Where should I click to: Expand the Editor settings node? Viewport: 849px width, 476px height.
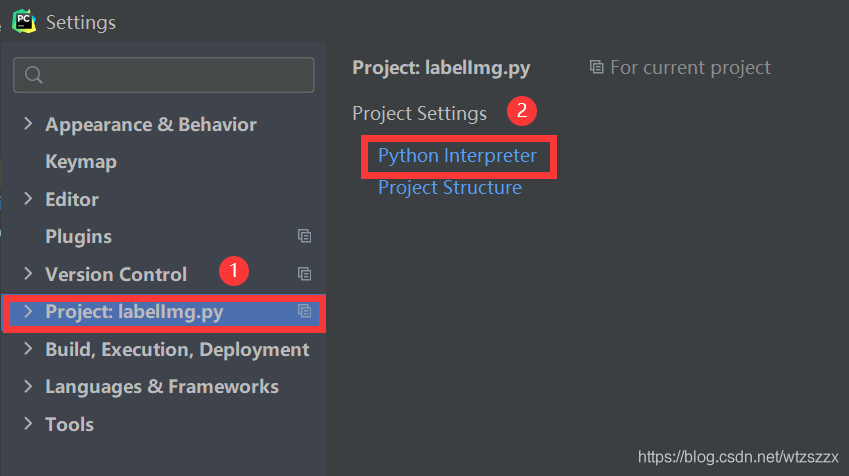pyautogui.click(x=28, y=199)
